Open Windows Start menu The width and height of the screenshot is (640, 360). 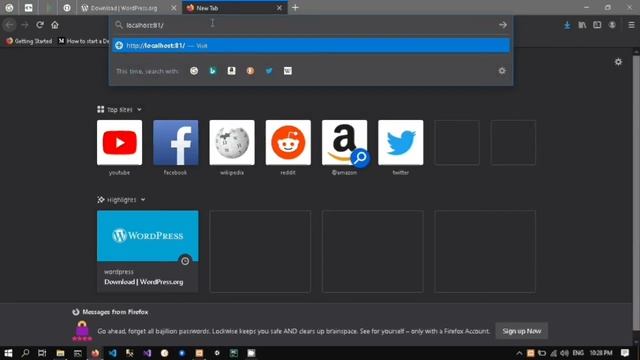tap(8, 353)
